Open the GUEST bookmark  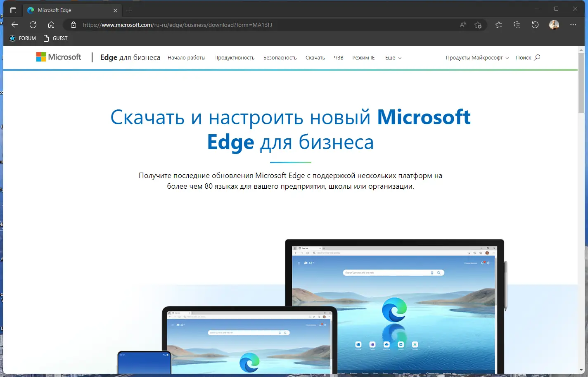click(x=55, y=38)
